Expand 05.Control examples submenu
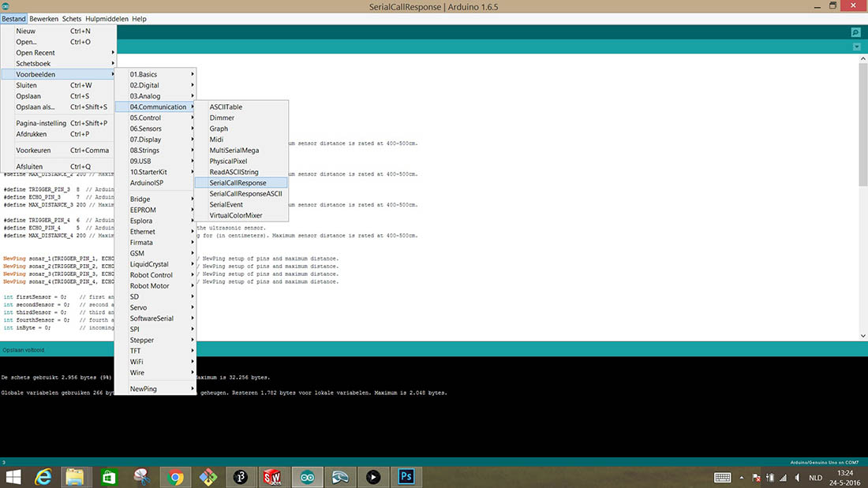Image resolution: width=868 pixels, height=488 pixels. 155,117
